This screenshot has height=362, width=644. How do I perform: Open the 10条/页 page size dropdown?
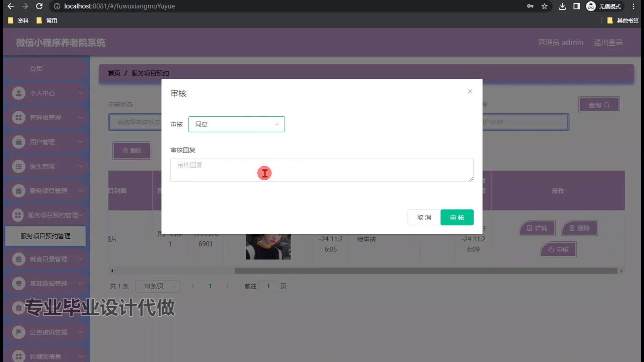158,286
